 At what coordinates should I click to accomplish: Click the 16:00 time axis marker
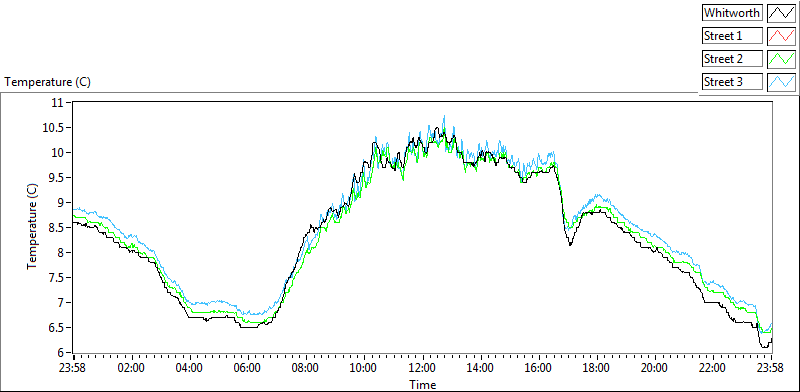click(x=539, y=367)
